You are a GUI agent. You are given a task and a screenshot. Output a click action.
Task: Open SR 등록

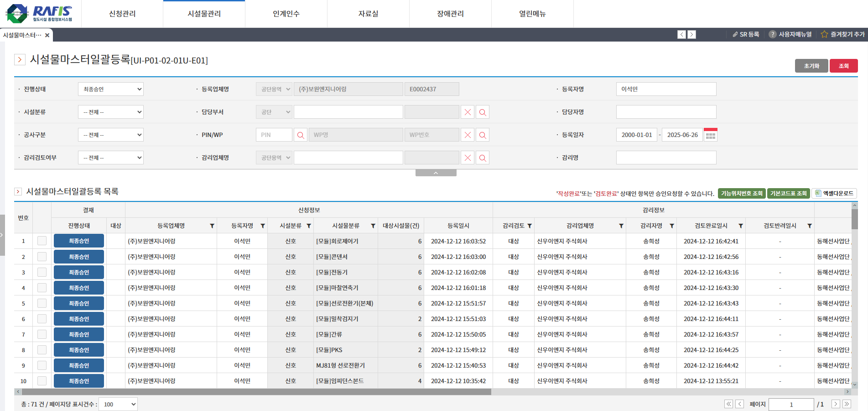pyautogui.click(x=746, y=34)
